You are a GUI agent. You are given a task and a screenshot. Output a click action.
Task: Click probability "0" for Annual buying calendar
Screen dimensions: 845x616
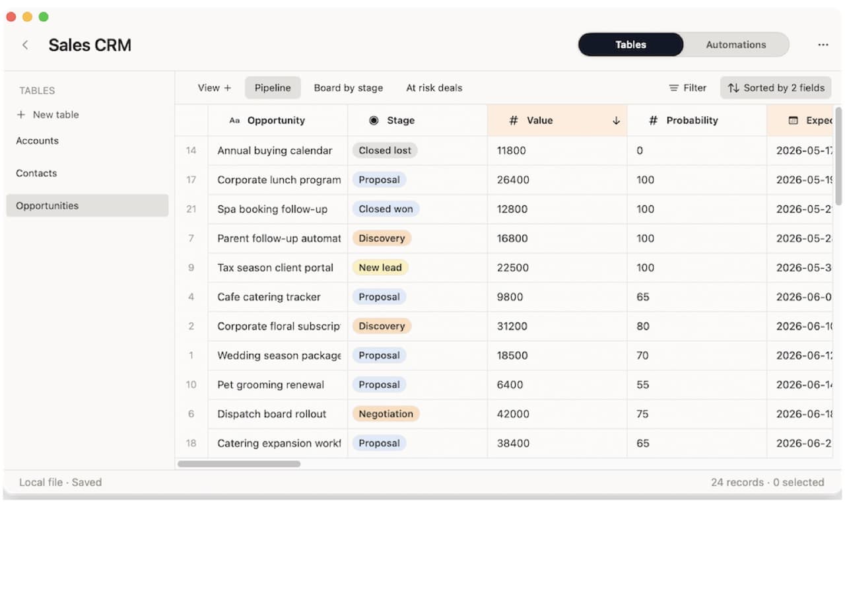point(697,151)
